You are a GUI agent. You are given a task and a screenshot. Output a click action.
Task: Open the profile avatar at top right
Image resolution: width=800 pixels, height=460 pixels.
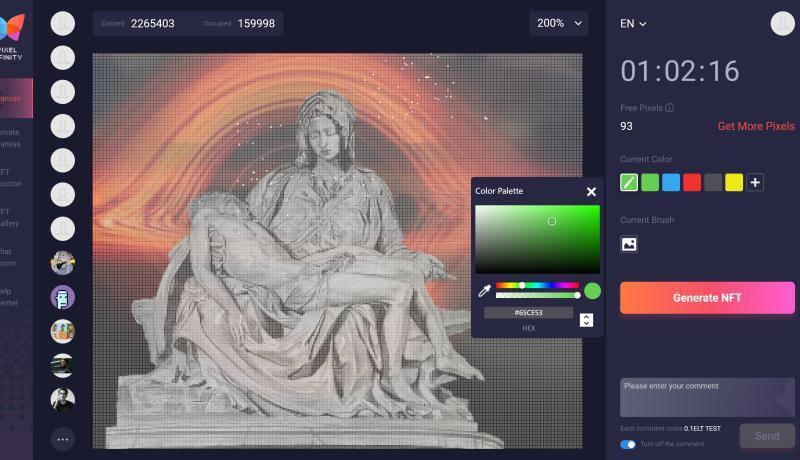782,23
